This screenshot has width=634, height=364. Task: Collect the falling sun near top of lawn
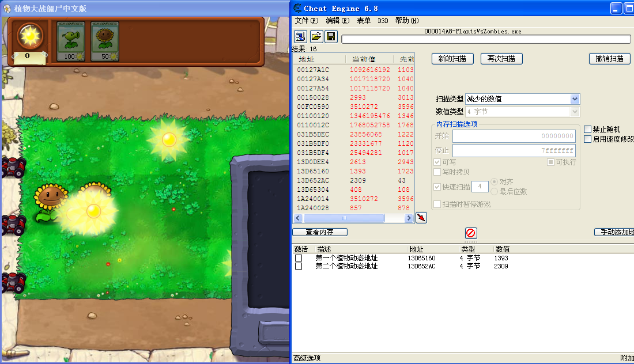[169, 139]
